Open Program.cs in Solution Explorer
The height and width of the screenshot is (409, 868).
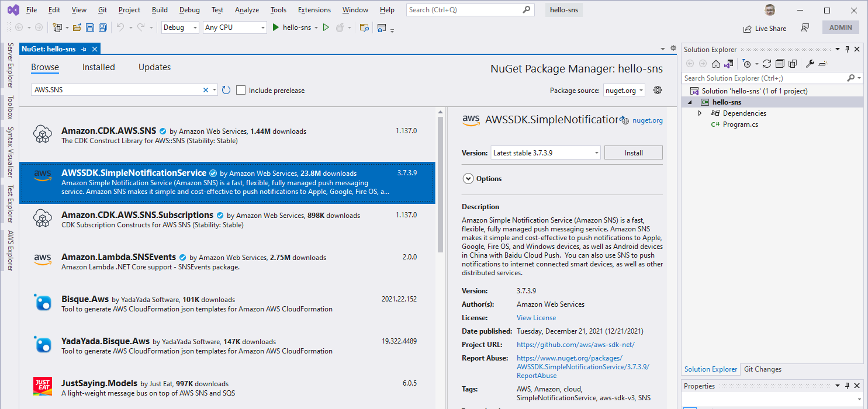click(x=740, y=124)
